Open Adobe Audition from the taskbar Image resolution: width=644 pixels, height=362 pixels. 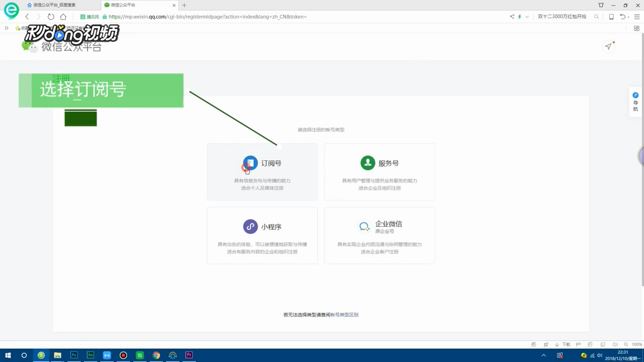pos(91,355)
